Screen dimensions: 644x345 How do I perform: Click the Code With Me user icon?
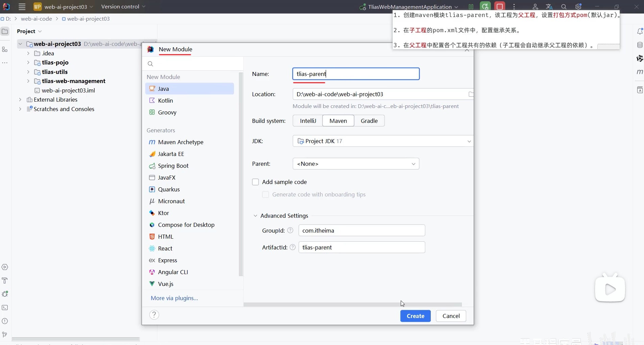tap(535, 7)
